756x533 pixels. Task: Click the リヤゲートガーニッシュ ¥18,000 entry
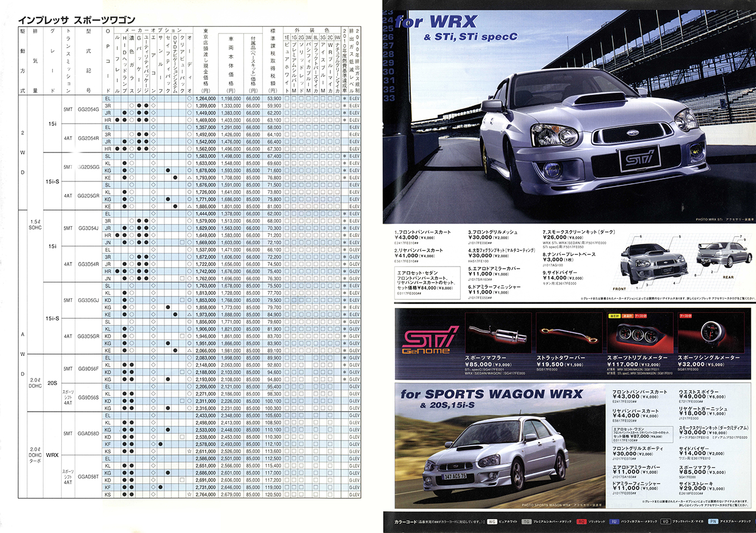coord(703,414)
